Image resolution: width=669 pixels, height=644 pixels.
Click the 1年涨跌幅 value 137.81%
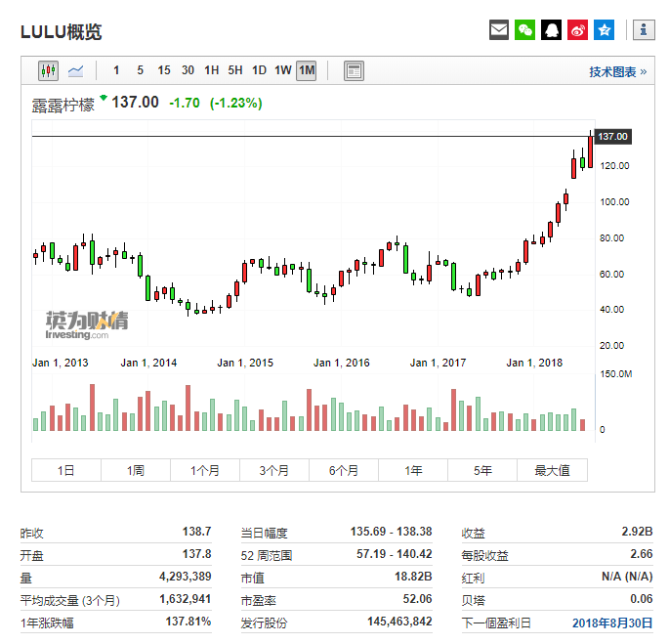click(188, 621)
